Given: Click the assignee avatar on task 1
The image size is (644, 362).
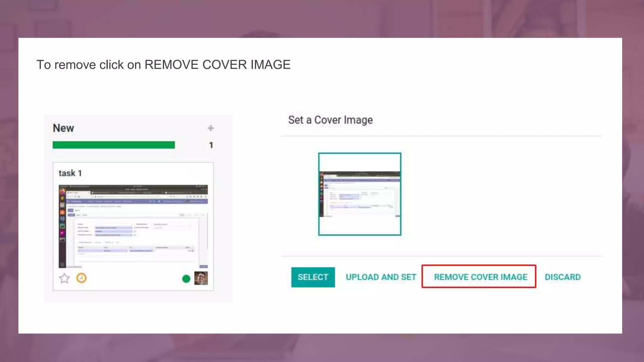Looking at the screenshot, I should pos(201,278).
